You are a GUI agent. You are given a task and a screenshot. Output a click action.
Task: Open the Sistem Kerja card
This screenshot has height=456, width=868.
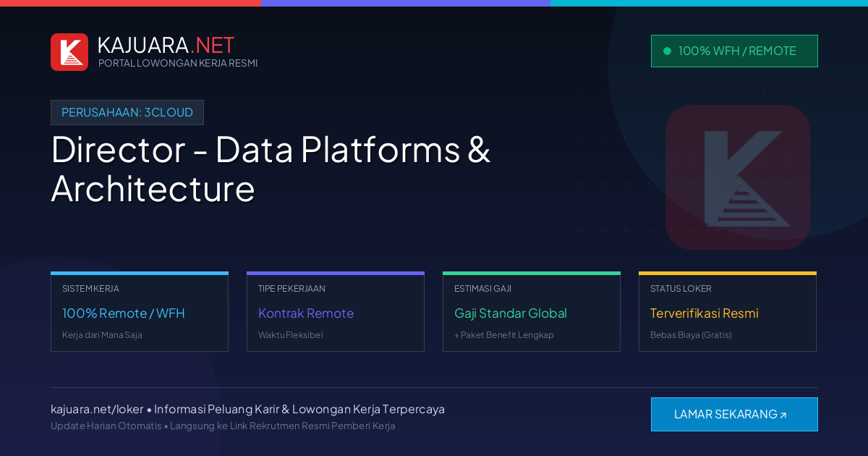click(x=140, y=312)
